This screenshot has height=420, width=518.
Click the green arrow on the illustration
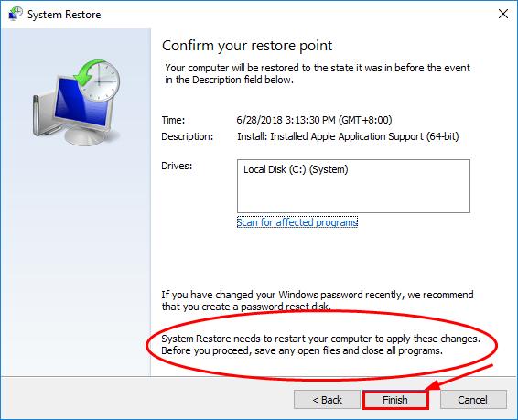pyautogui.click(x=88, y=72)
